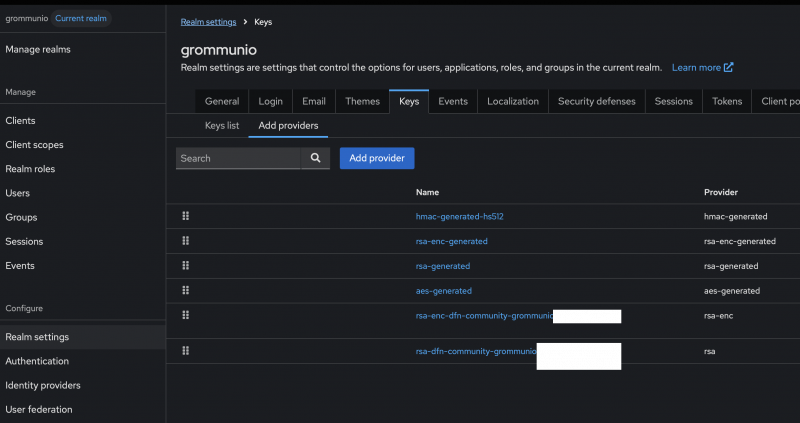The image size is (800, 423).
Task: Click drag handle for rsa-enc-generated row
Action: [186, 241]
